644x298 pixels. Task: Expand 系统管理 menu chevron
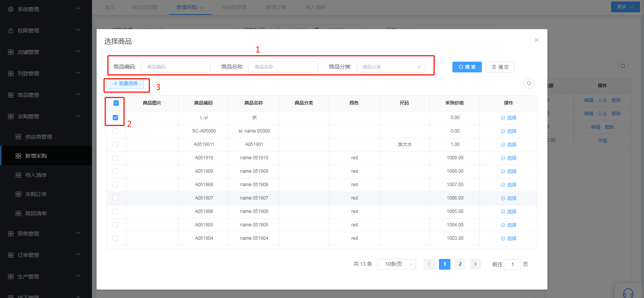(x=78, y=8)
